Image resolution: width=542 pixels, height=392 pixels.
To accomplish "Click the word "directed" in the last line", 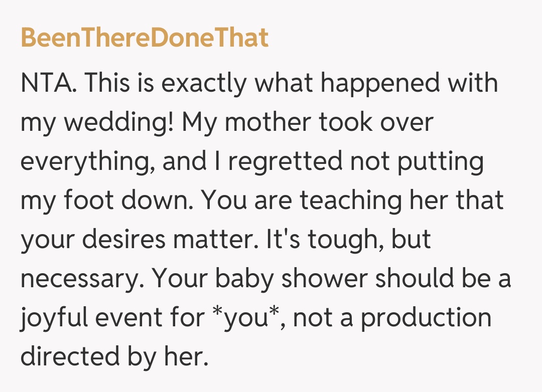I will 69,357.
